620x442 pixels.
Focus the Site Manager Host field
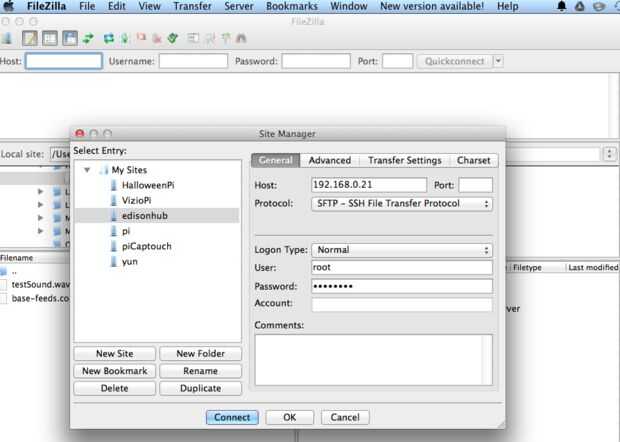click(x=369, y=185)
